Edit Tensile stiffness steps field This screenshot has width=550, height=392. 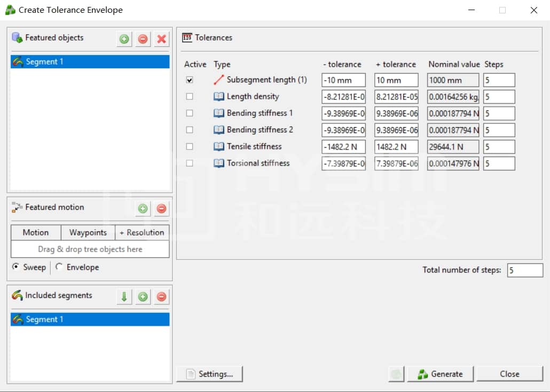tap(499, 147)
